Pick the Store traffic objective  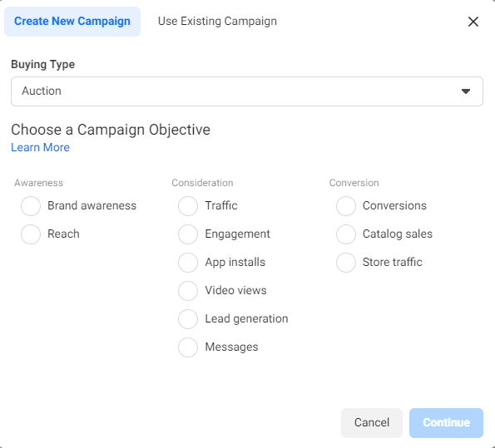click(x=346, y=263)
